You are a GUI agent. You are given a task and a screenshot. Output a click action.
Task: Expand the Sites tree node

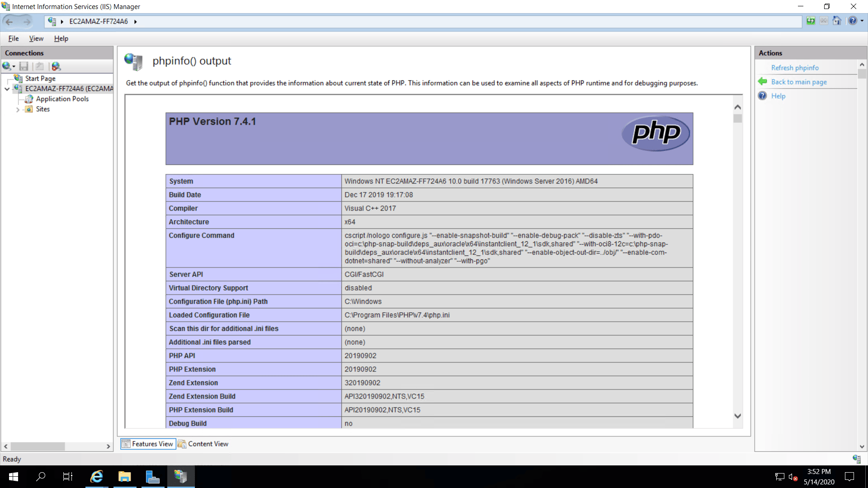(x=18, y=109)
